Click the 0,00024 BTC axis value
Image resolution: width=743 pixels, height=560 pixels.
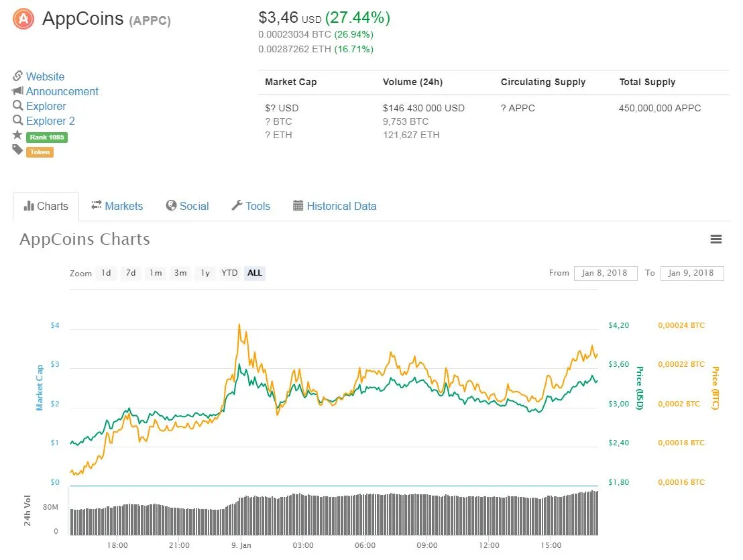pyautogui.click(x=681, y=325)
